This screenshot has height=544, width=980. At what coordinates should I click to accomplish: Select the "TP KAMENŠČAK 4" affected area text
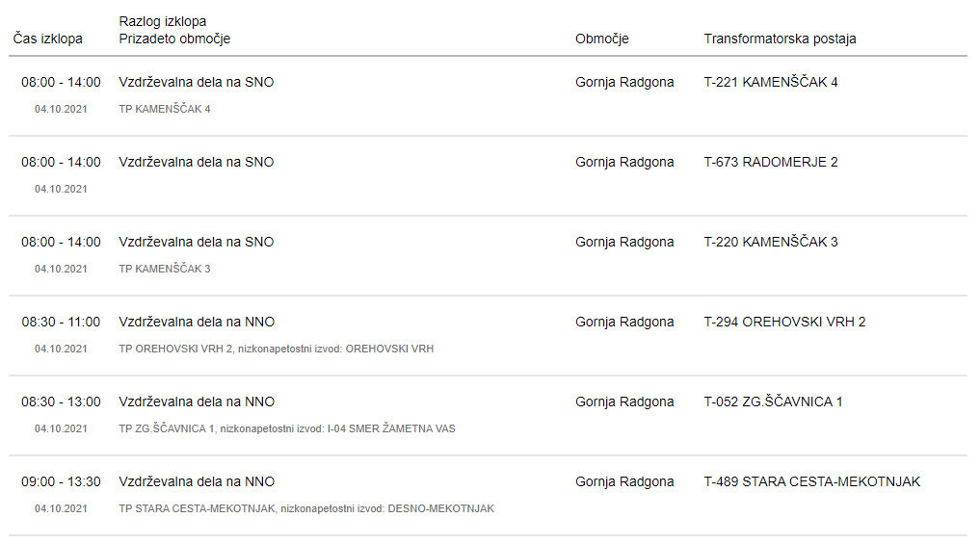tap(164, 109)
